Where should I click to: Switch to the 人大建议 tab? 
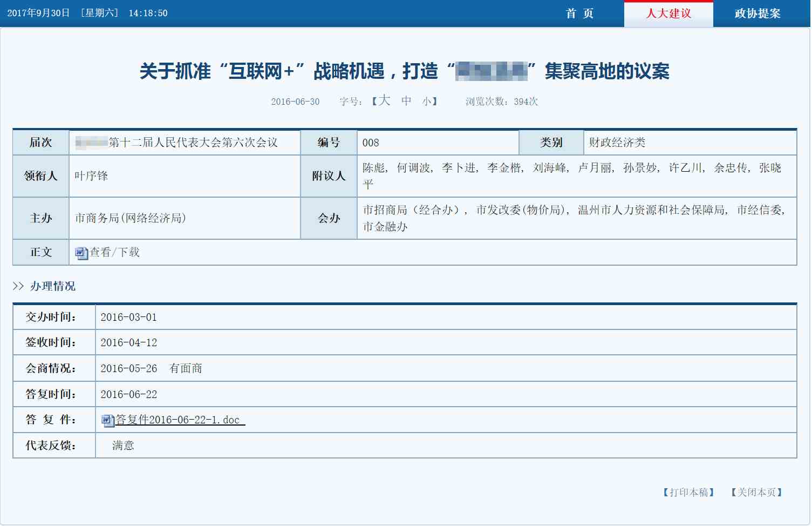pyautogui.click(x=668, y=14)
